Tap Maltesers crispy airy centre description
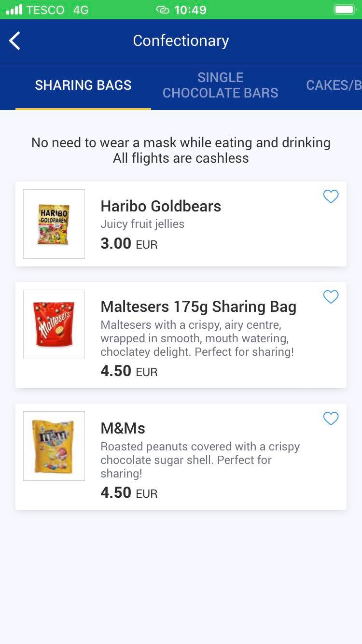Screen dimensions: 362x644 pyautogui.click(x=197, y=338)
